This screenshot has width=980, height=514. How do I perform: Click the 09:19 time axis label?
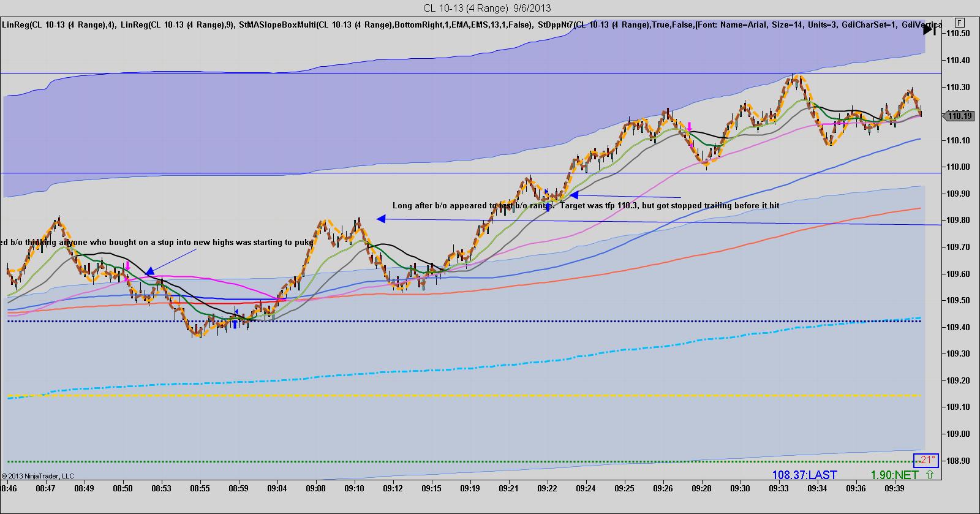click(470, 489)
